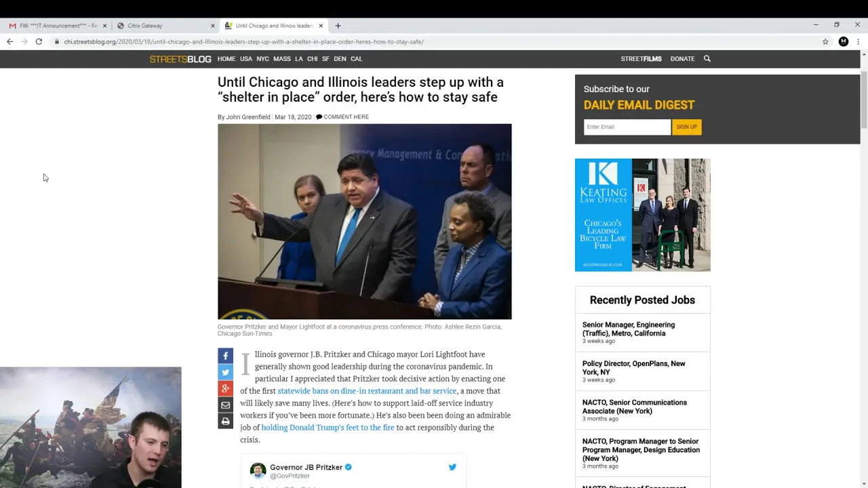Open the MASS site menu item

282,59
